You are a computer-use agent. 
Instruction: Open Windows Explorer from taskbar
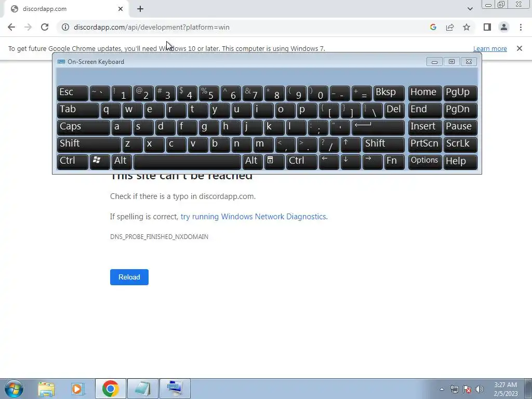tap(46, 389)
